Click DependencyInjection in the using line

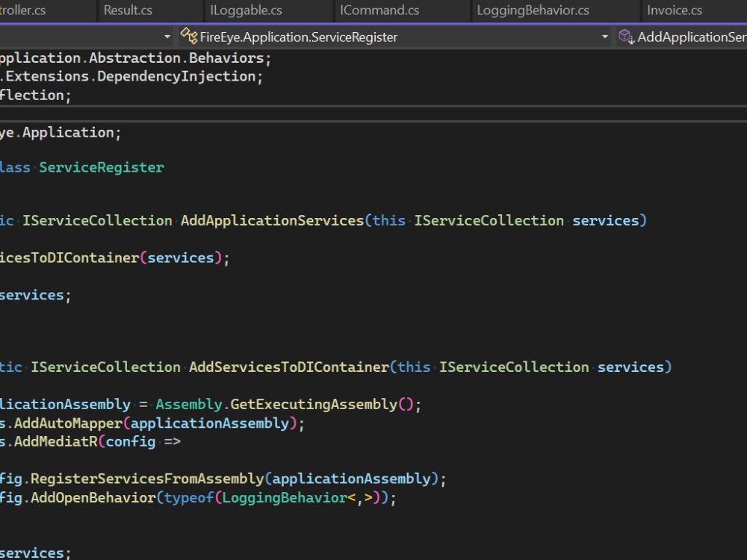coord(177,77)
